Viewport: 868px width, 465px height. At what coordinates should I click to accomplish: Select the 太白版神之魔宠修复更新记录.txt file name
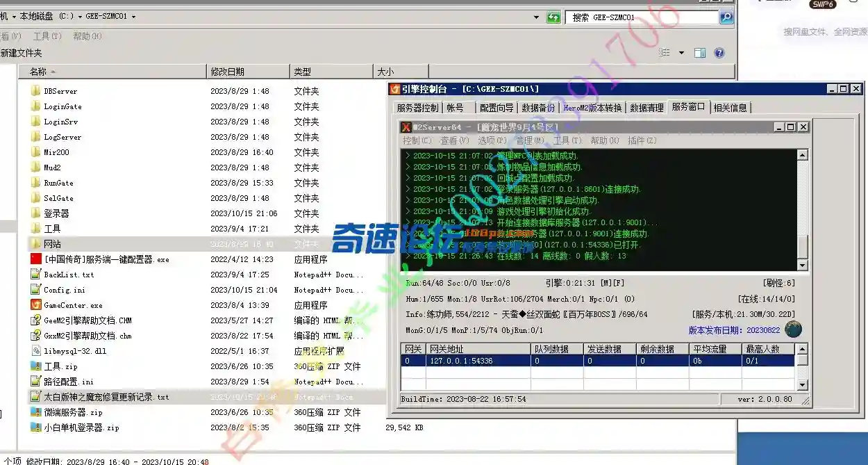106,397
